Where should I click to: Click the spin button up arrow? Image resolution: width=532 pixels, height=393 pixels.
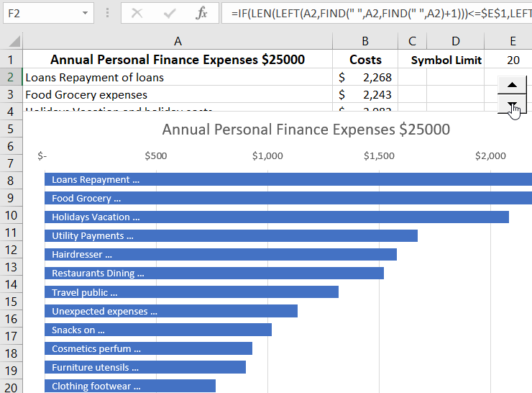click(512, 85)
